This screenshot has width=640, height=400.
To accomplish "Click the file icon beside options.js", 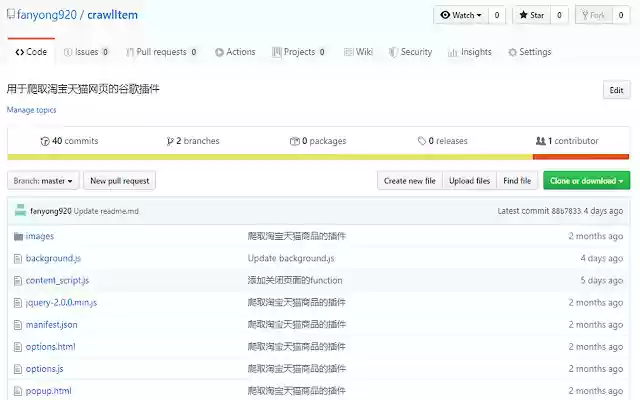I will (x=18, y=369).
